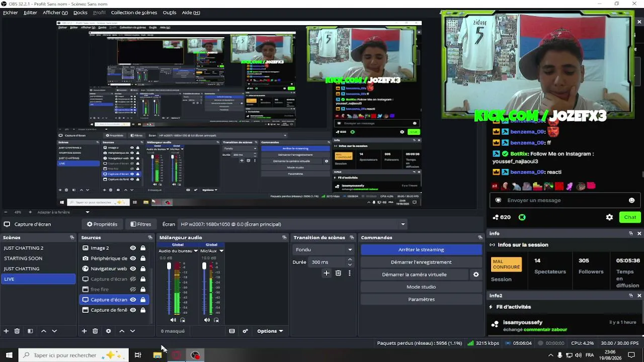Open chat settings gear icon
644x362 pixels.
[x=609, y=217]
